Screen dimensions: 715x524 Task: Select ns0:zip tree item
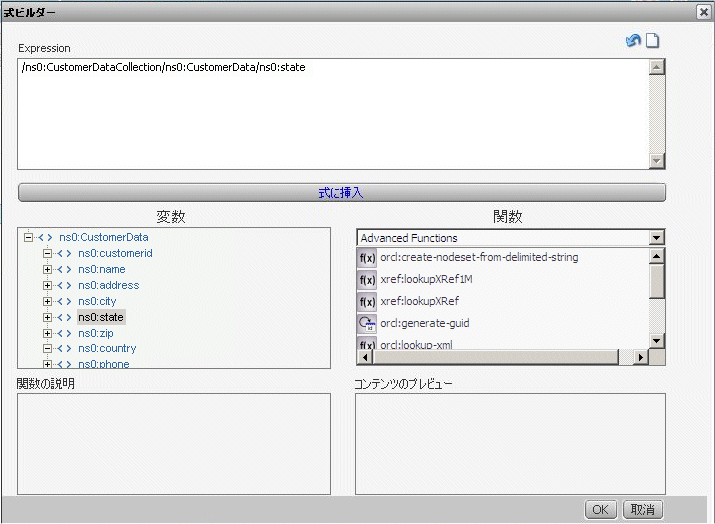pos(95,333)
